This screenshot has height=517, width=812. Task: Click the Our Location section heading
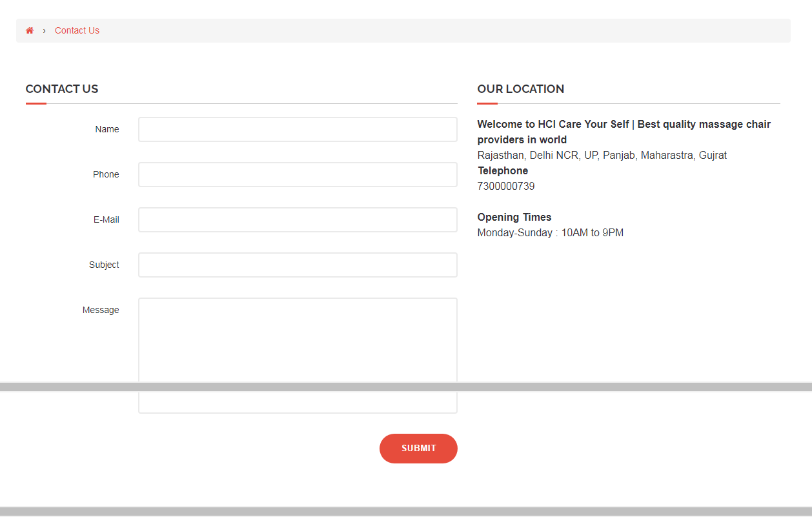click(521, 89)
